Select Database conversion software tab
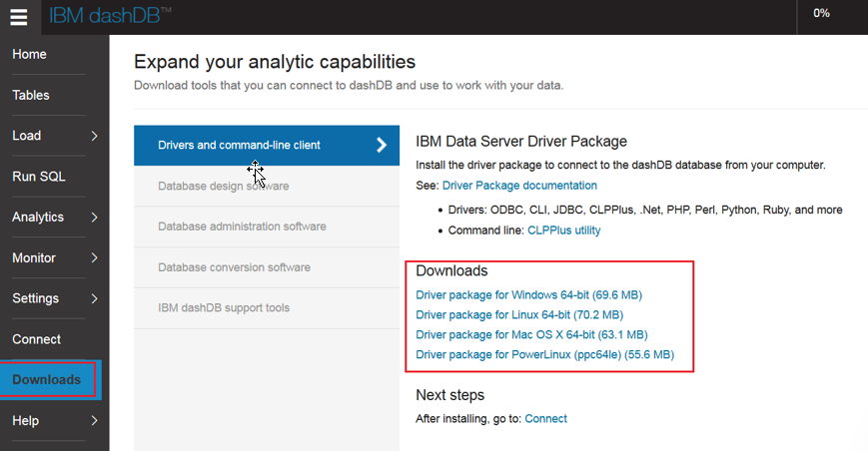 pyautogui.click(x=267, y=267)
